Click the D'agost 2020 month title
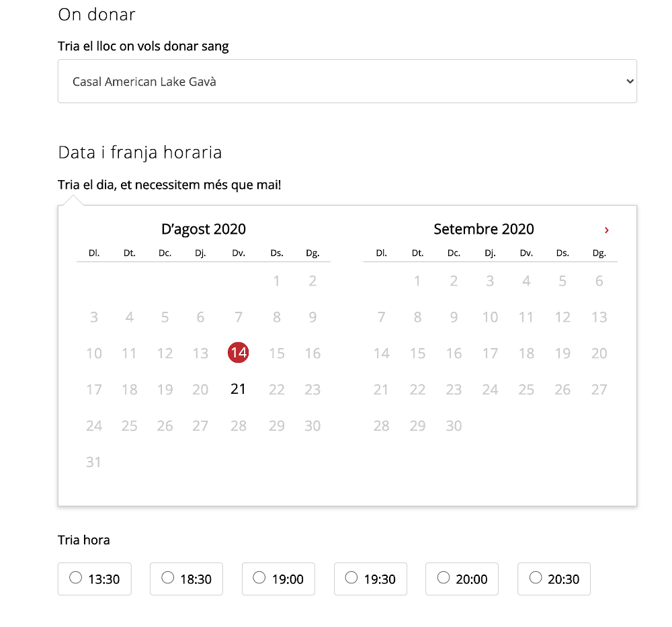The height and width of the screenshot is (627, 672). [x=204, y=229]
